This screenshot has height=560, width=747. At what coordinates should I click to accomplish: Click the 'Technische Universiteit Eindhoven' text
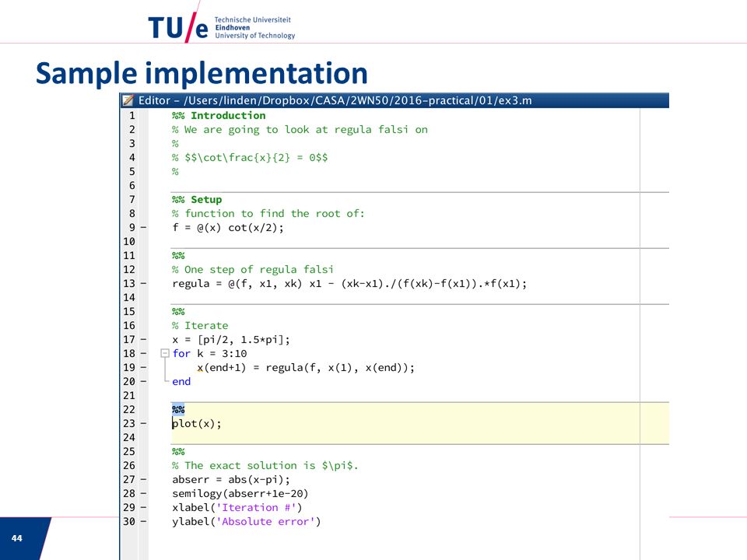point(252,23)
